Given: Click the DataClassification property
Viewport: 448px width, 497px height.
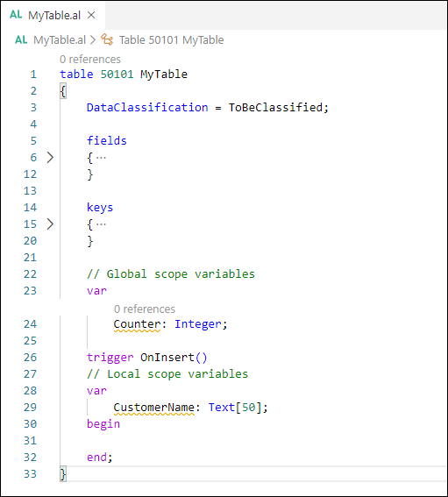Looking at the screenshot, I should [x=147, y=108].
